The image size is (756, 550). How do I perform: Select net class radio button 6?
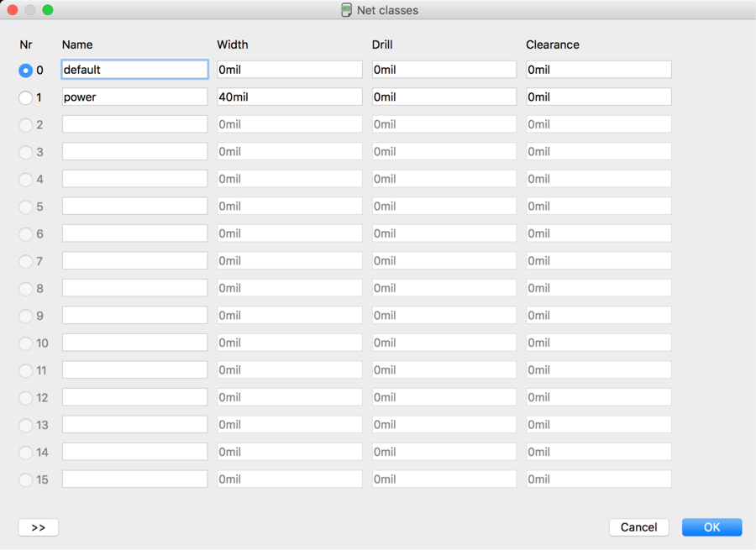(x=25, y=234)
